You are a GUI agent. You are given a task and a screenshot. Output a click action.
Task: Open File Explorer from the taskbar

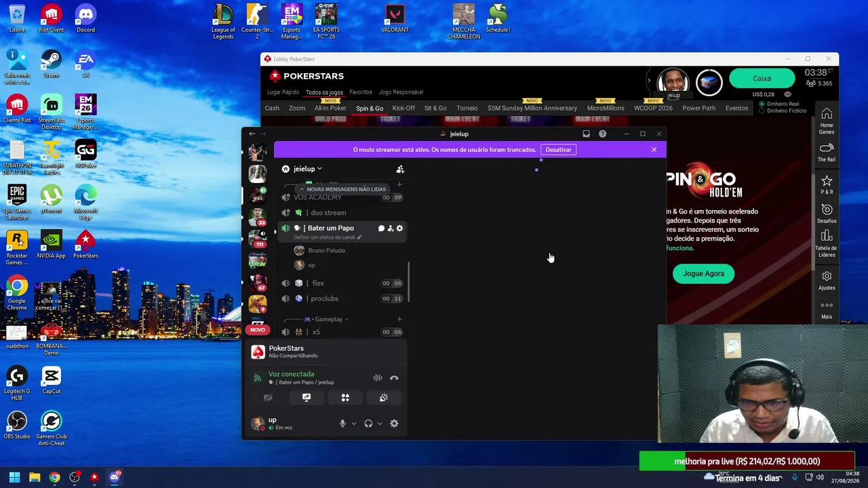click(x=35, y=477)
